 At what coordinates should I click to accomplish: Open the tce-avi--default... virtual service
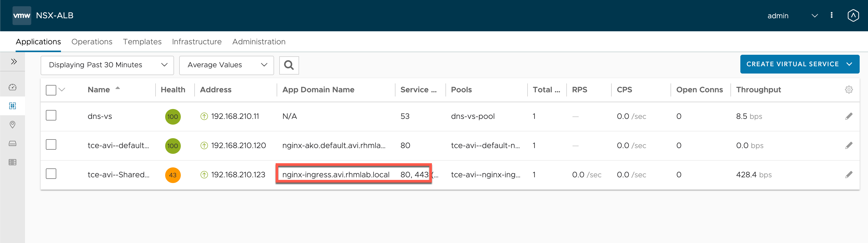click(x=118, y=145)
